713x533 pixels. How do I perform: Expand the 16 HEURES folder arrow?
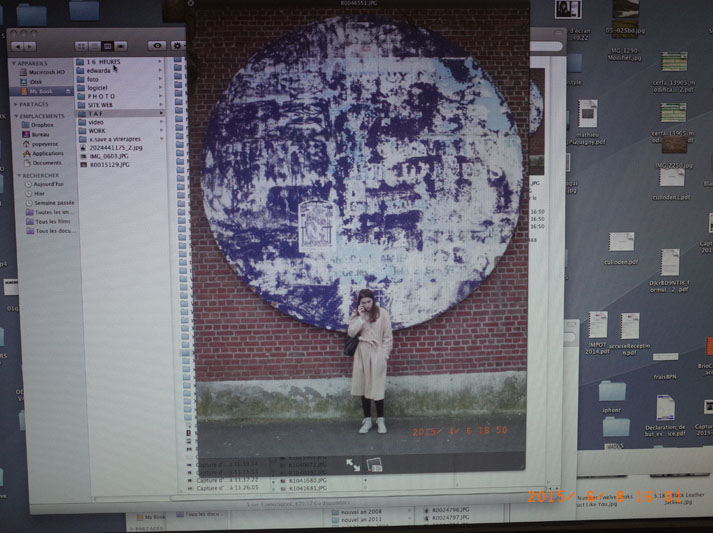(161, 62)
